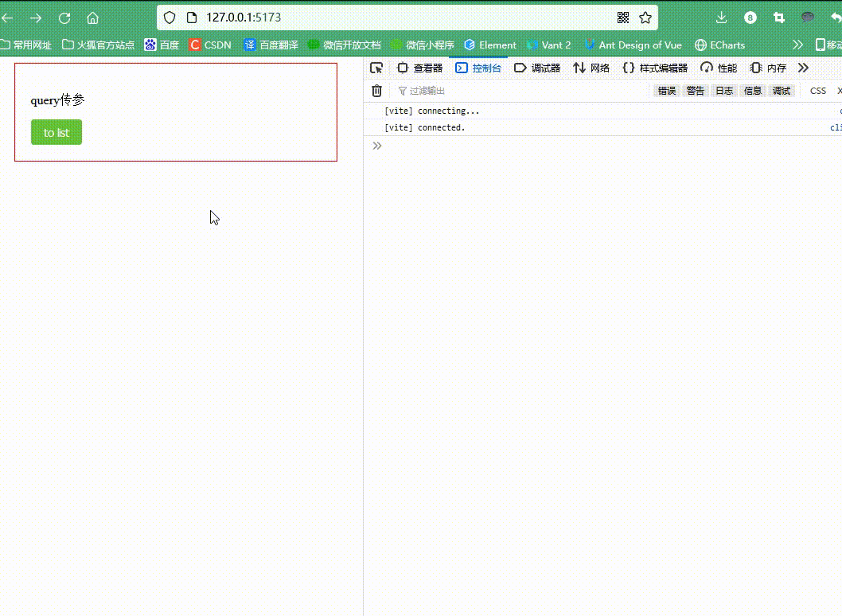Image resolution: width=842 pixels, height=616 pixels.
Task: Toggle the 警告 warnings filter
Action: pyautogui.click(x=695, y=91)
